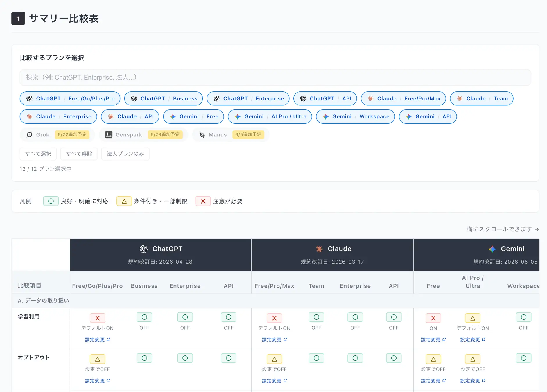Screen dimensions: 547x392
Task: Click the 'A. データの取り扱い' section row
Action: (x=275, y=301)
